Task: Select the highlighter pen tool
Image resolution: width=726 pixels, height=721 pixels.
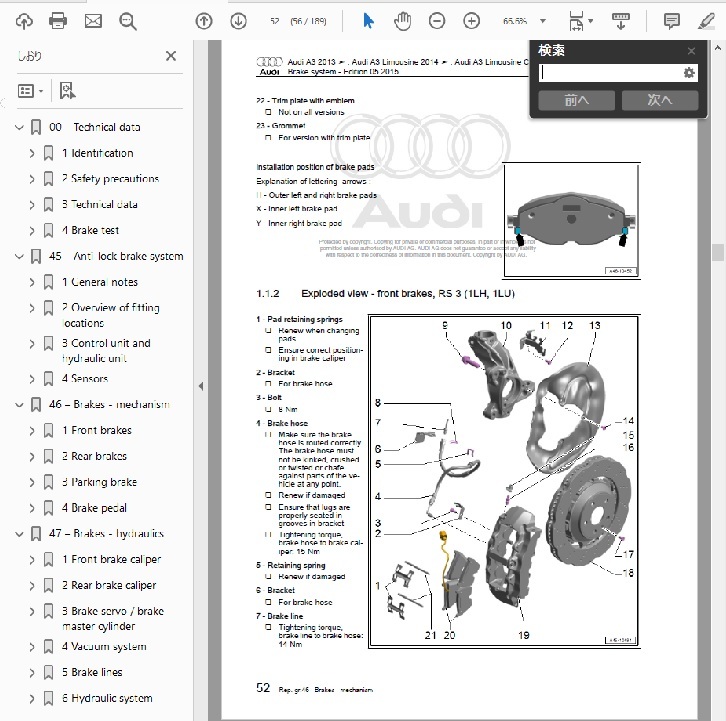Action: click(x=706, y=21)
